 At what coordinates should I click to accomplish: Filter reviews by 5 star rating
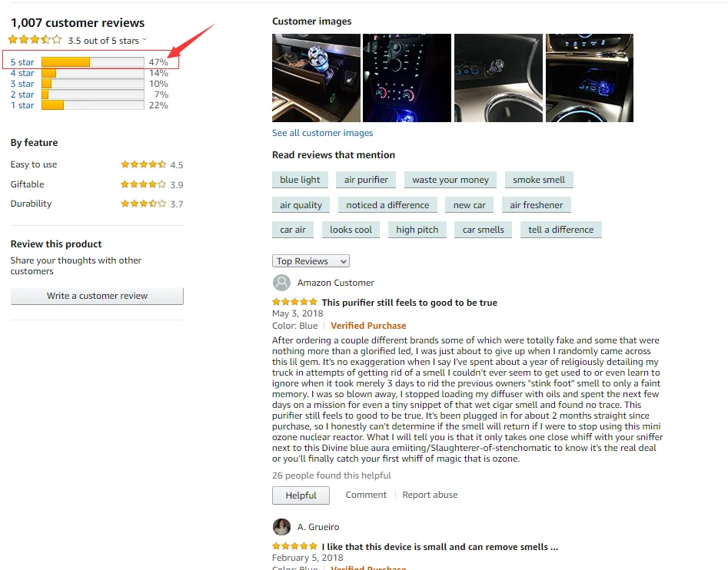tap(22, 62)
